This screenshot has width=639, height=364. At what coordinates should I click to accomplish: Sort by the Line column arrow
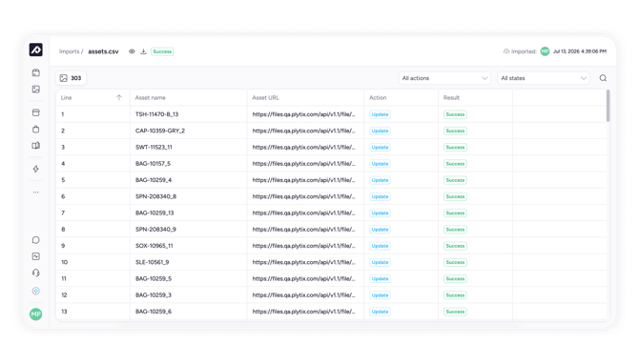tap(119, 97)
